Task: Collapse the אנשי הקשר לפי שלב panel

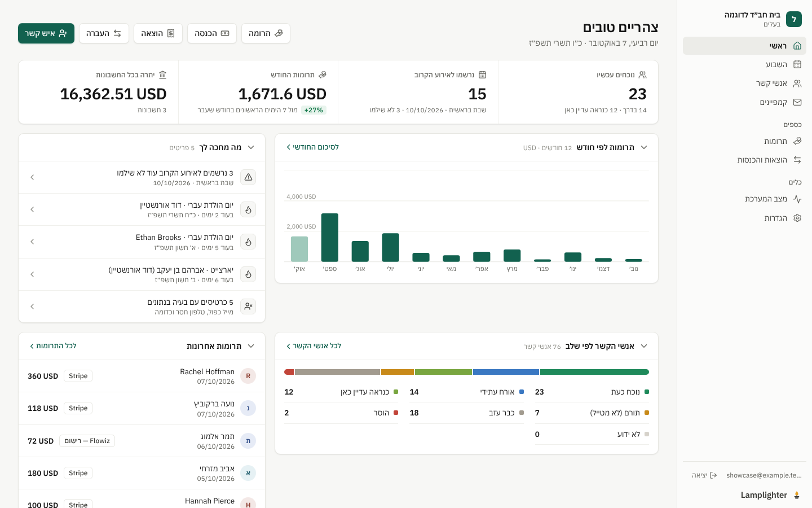Action: point(644,346)
